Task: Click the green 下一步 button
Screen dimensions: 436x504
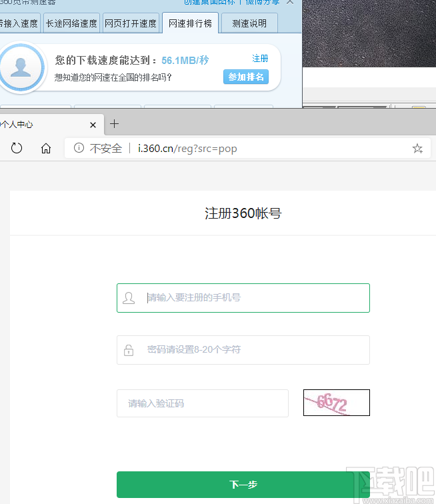Action: click(x=243, y=485)
